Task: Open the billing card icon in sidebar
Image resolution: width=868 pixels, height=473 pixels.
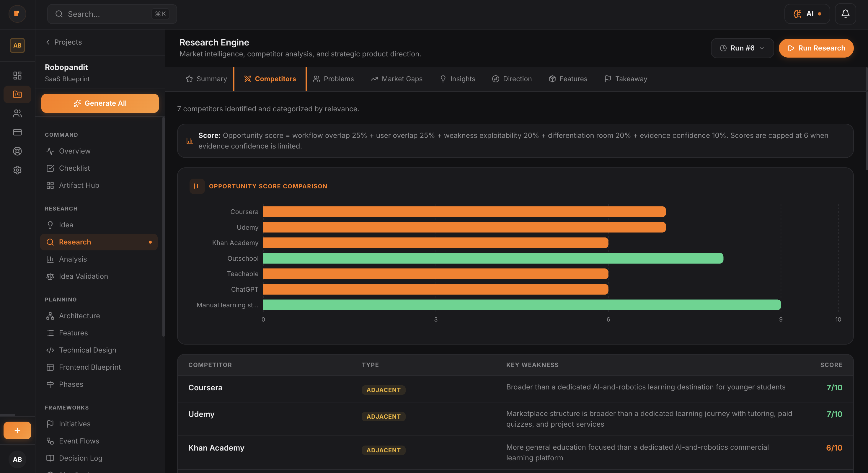Action: [17, 132]
